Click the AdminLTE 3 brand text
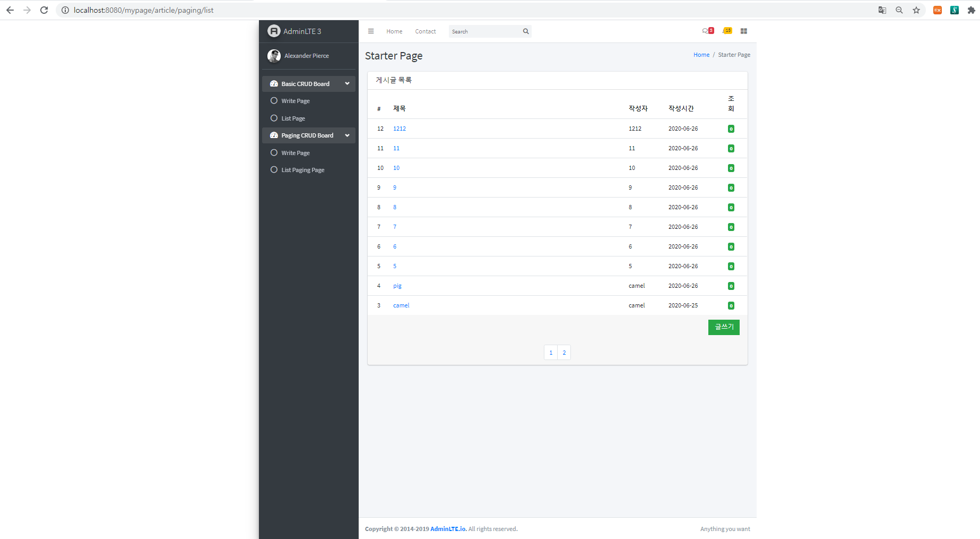The height and width of the screenshot is (539, 980). coord(302,31)
